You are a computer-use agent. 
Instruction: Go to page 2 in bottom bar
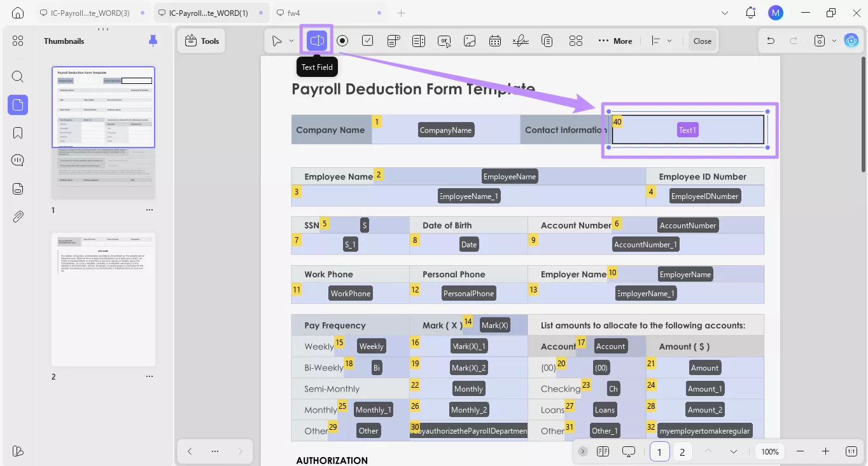tap(682, 451)
